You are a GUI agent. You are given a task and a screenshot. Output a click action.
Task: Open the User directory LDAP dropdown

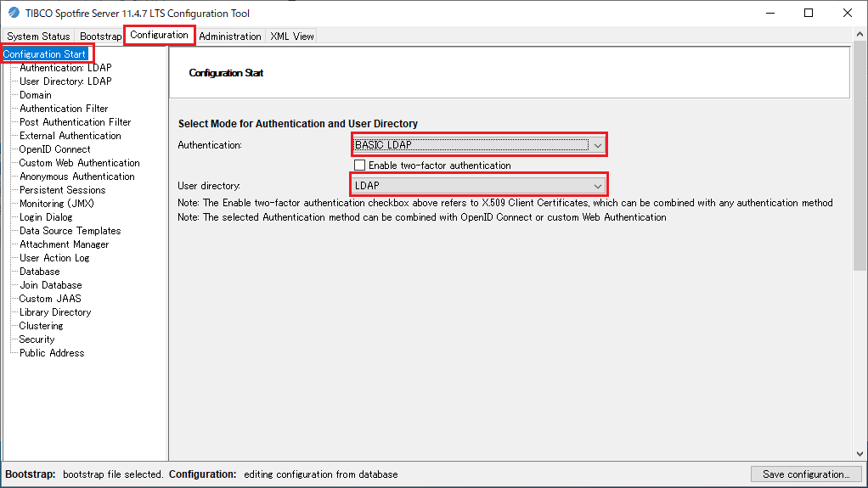pyautogui.click(x=479, y=186)
